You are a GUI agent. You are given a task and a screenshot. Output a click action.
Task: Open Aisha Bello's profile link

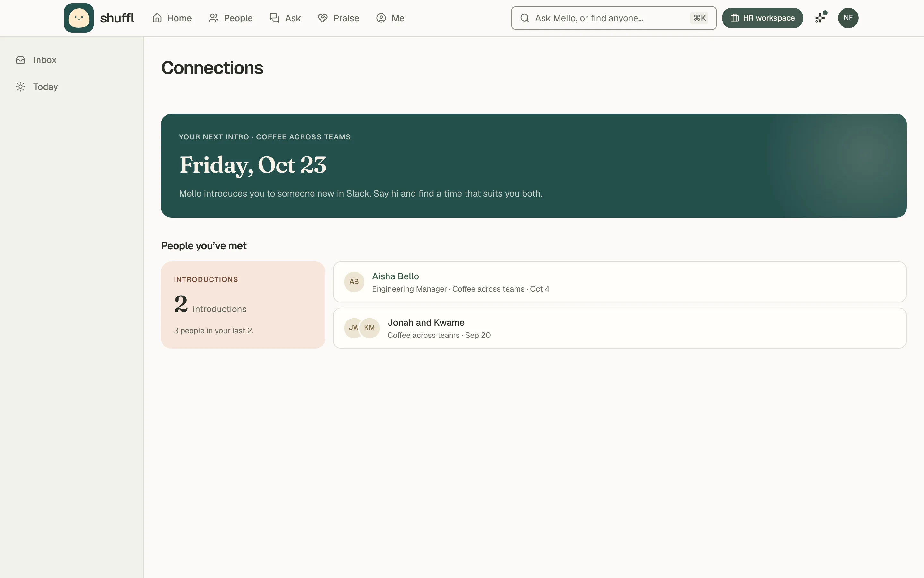[x=395, y=276]
